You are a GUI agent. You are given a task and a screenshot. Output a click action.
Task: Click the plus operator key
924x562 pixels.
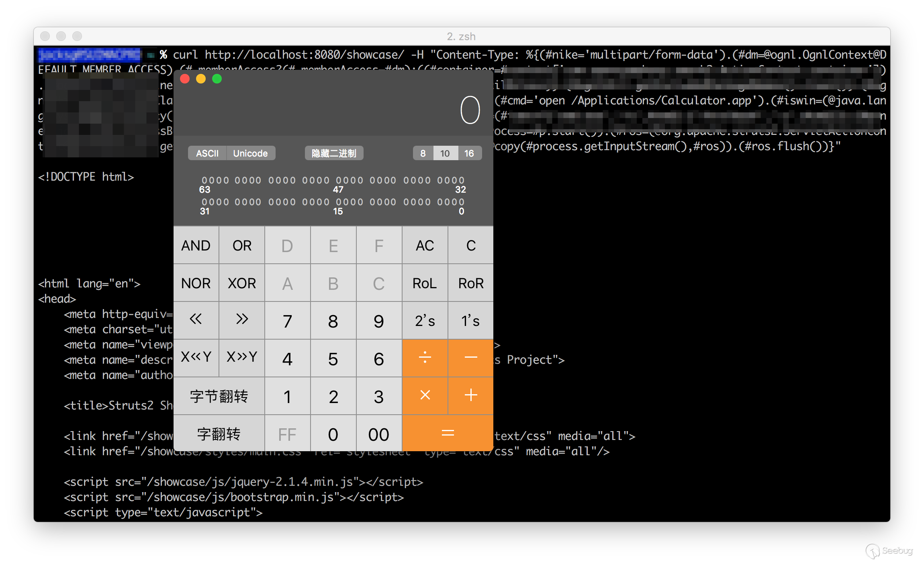[x=470, y=395]
